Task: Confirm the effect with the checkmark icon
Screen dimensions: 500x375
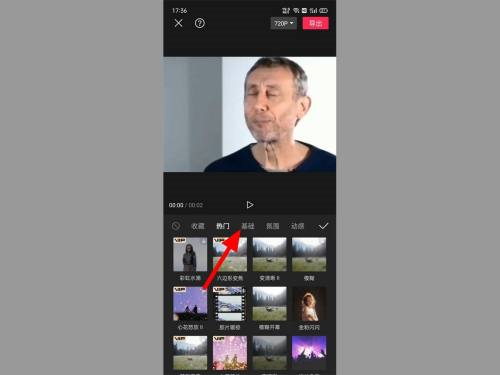Action: coord(323,226)
